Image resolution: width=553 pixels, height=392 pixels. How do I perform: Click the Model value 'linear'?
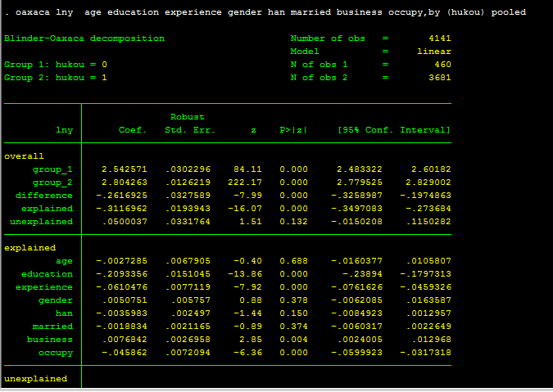[x=434, y=52]
